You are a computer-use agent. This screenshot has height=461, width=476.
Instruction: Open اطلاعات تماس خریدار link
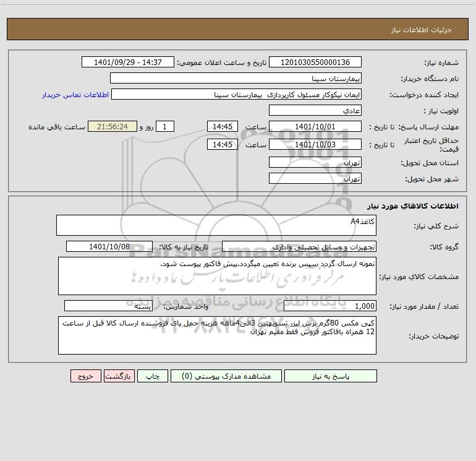click(x=75, y=95)
